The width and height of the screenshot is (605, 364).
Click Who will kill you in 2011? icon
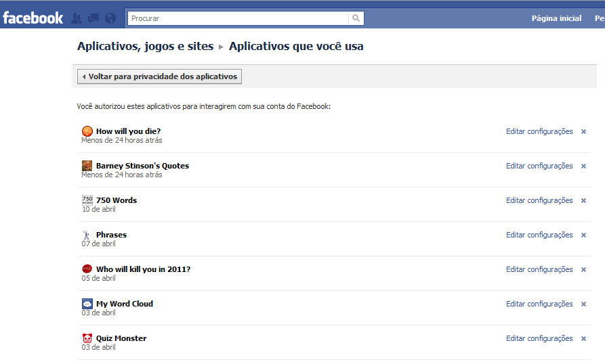pyautogui.click(x=87, y=269)
